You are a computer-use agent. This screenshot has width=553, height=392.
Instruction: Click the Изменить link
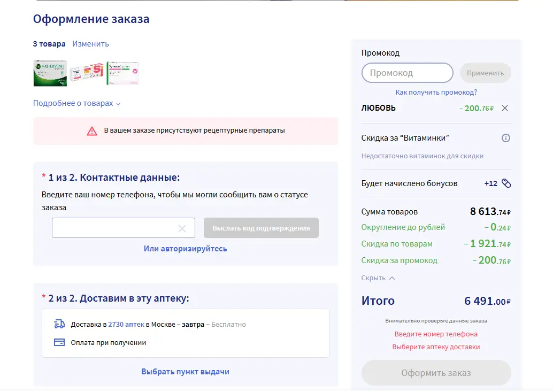pyautogui.click(x=90, y=44)
